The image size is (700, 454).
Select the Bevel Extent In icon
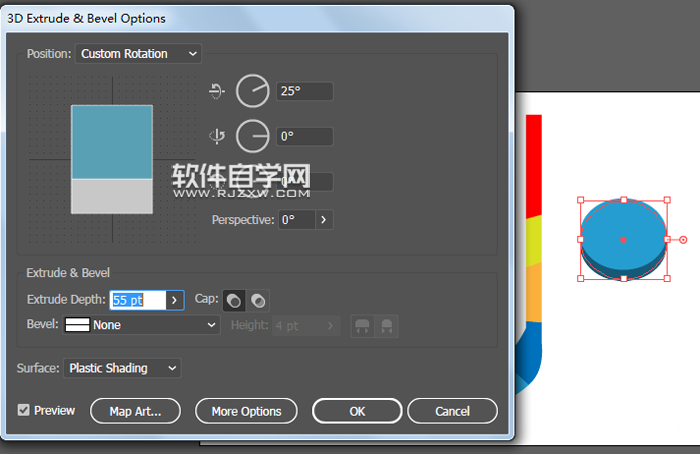(387, 326)
